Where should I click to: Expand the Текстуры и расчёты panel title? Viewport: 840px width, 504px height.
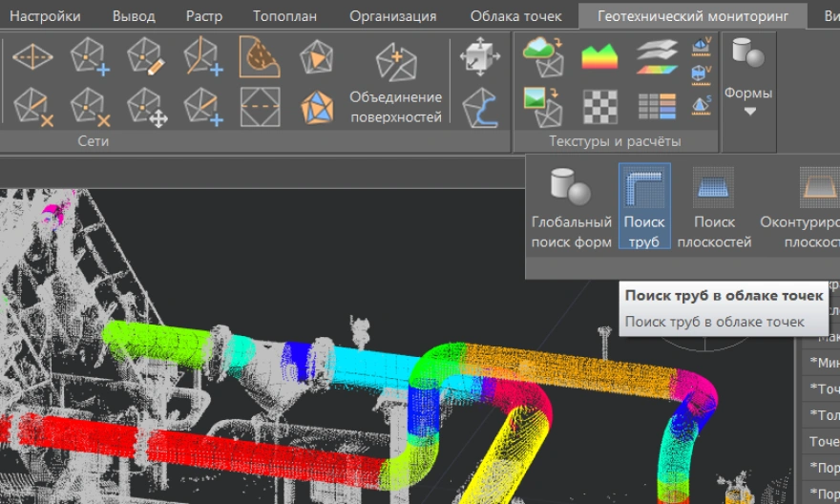coord(615,141)
